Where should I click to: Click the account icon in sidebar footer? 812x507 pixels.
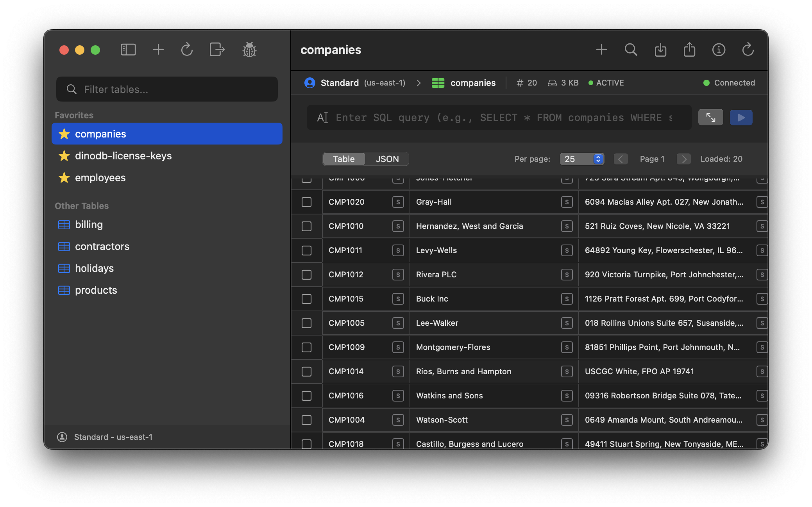62,437
